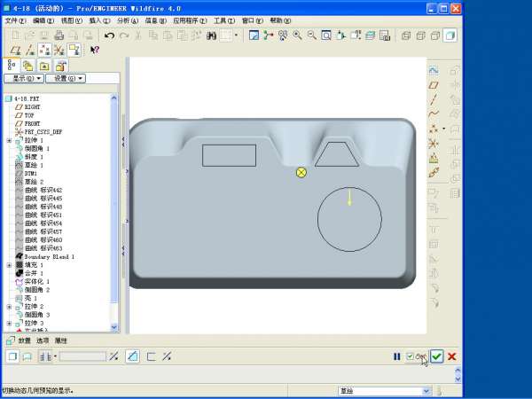Open the datum point type flyout arrow

coord(444,129)
